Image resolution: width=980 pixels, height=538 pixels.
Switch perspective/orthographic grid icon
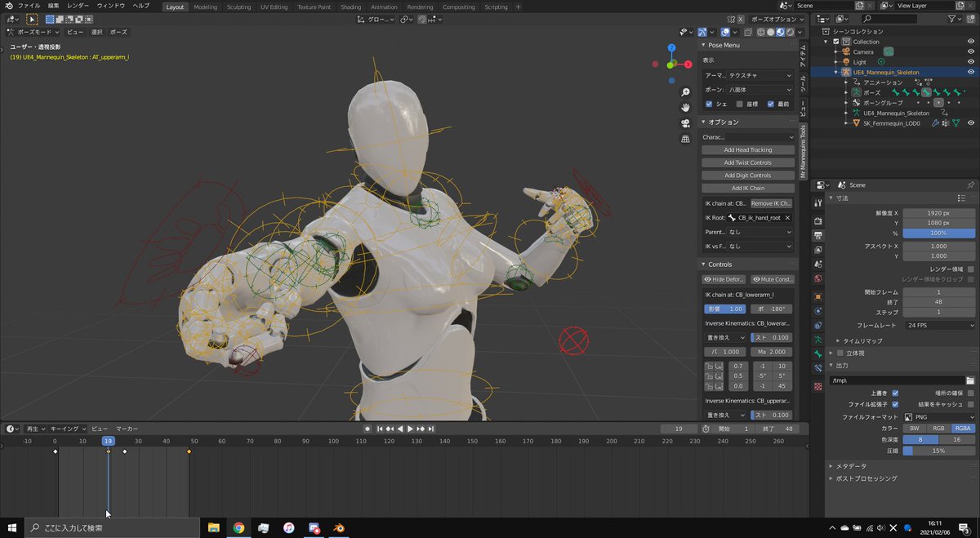click(x=686, y=139)
